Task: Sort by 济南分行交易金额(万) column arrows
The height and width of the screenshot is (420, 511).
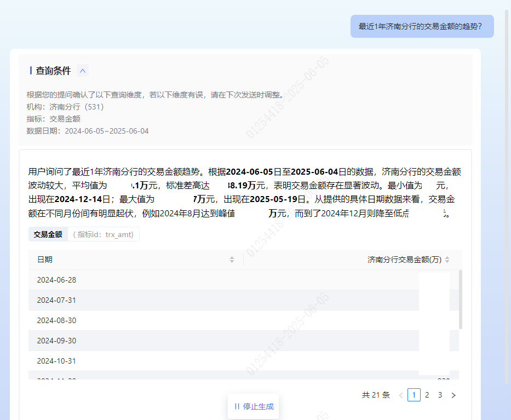Action: [x=447, y=260]
